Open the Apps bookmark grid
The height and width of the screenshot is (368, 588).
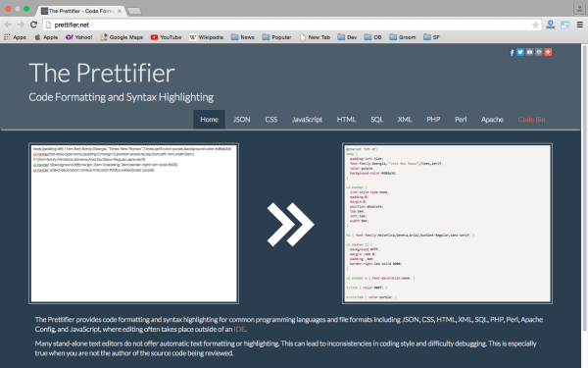coord(15,37)
